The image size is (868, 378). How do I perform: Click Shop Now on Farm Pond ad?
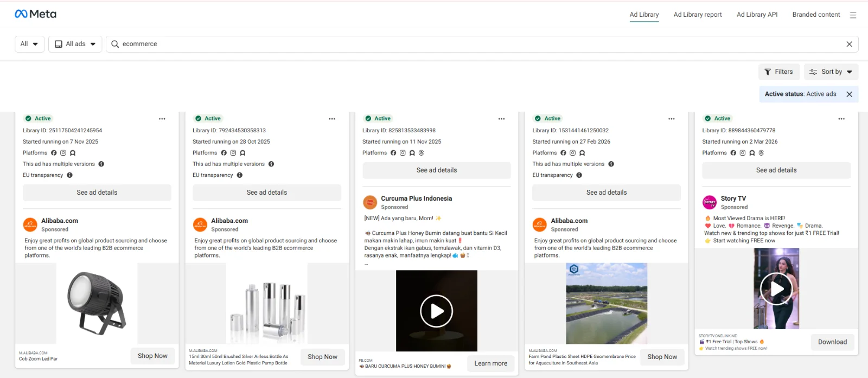662,357
